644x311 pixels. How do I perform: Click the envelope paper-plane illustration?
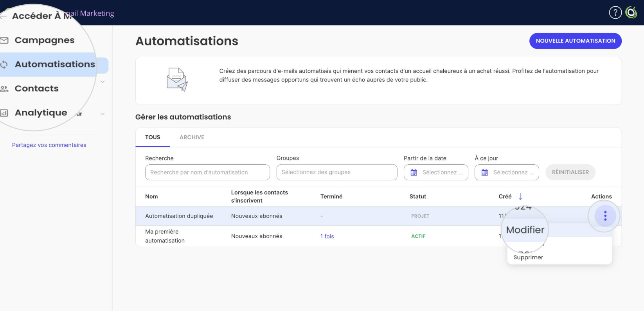177,79
